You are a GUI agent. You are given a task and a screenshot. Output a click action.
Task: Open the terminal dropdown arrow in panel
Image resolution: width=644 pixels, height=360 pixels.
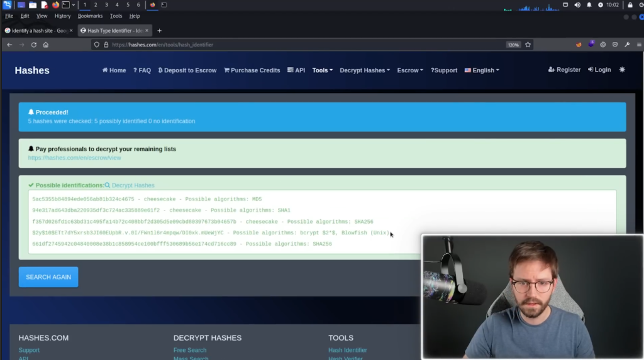click(74, 5)
